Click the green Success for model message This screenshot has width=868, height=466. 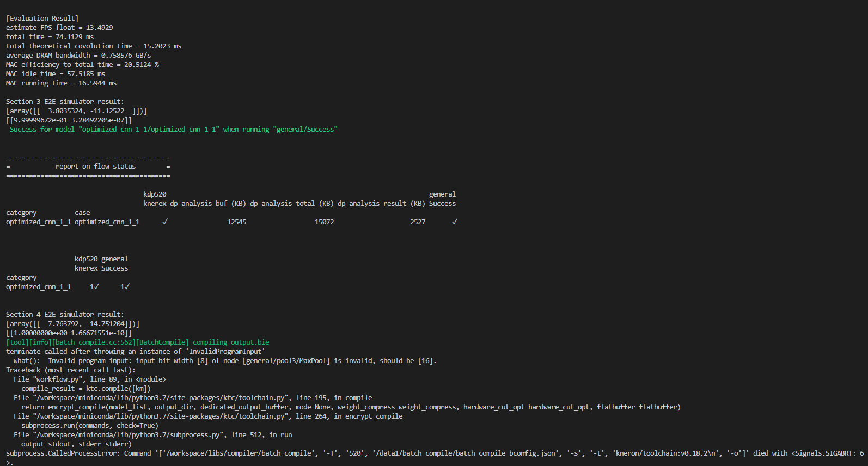tap(174, 130)
